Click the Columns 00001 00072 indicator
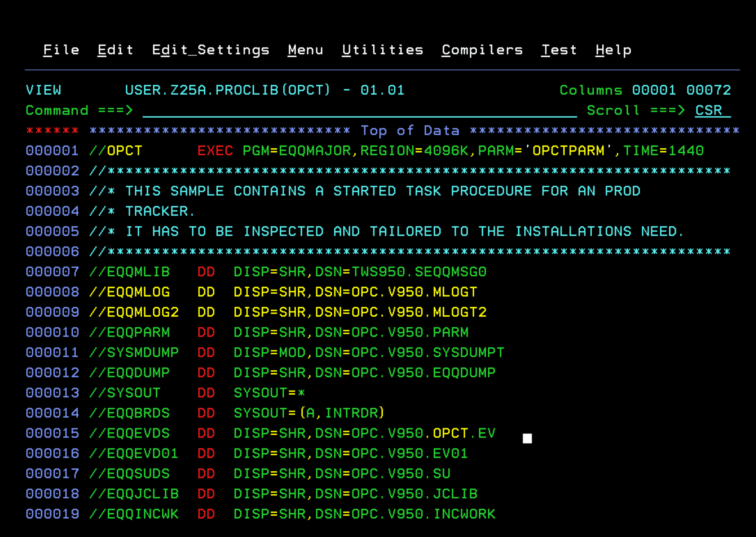The width and height of the screenshot is (756, 537). point(645,90)
